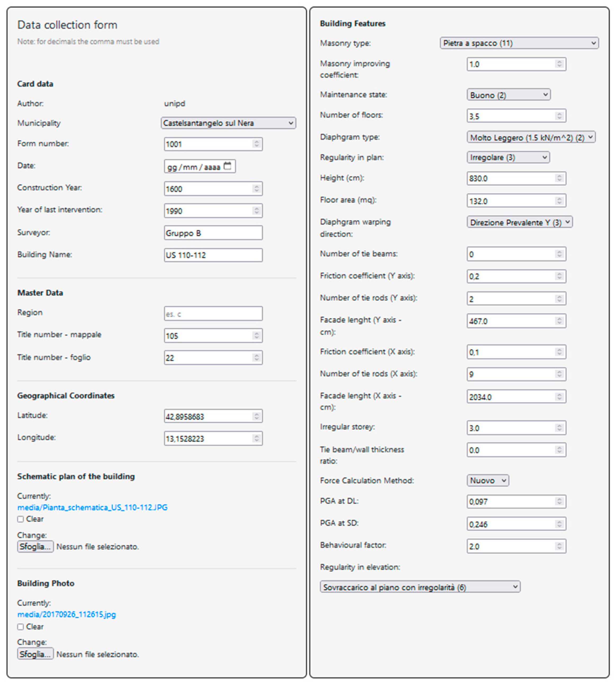Check Clear box under Building Photo

point(21,627)
